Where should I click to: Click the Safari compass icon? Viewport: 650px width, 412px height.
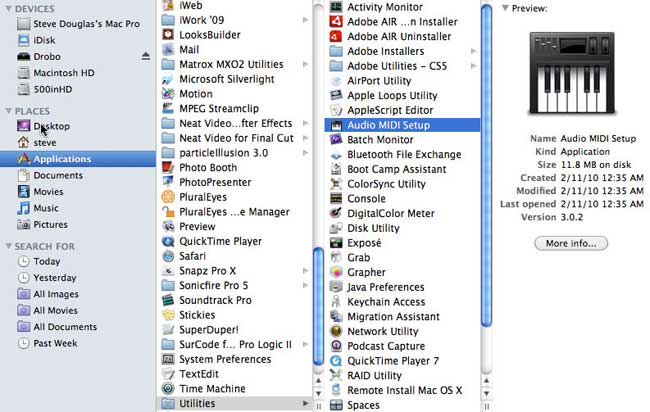click(x=168, y=256)
